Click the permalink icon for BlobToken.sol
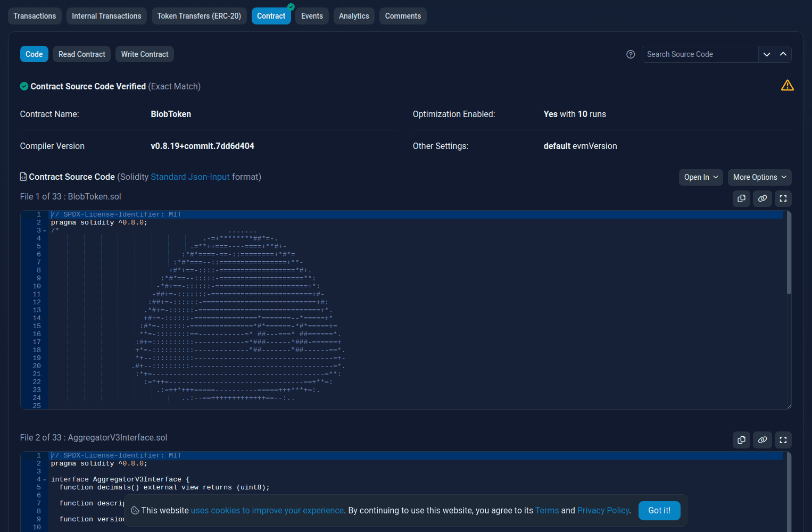This screenshot has height=532, width=812. [x=762, y=198]
